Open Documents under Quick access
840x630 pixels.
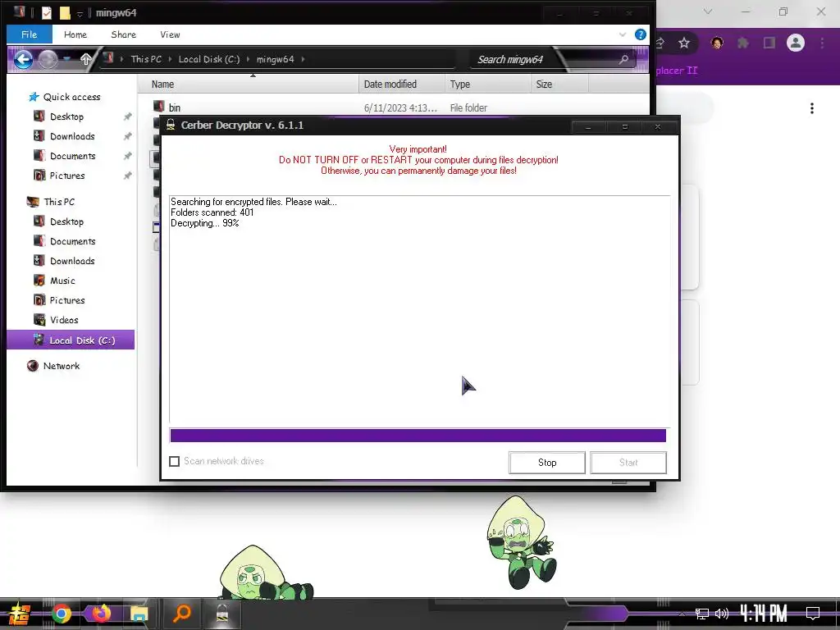coord(72,156)
